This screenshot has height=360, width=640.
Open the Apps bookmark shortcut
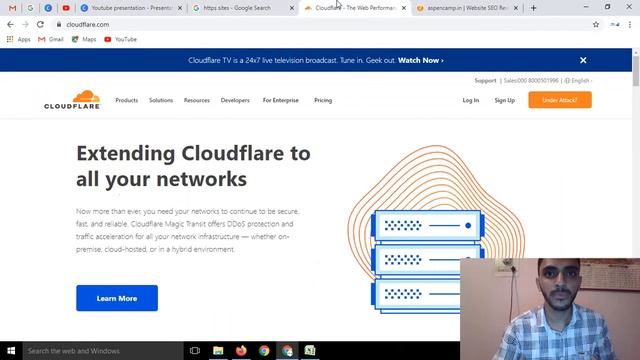click(x=18, y=39)
